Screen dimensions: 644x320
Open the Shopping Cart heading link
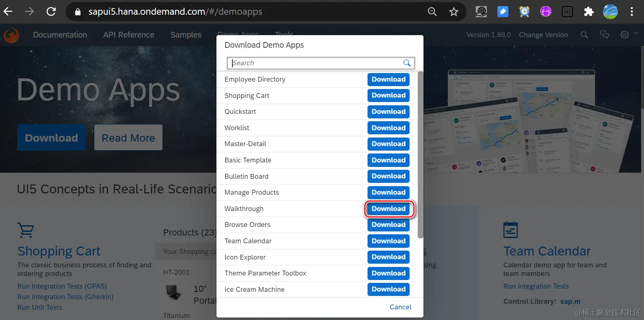point(59,251)
